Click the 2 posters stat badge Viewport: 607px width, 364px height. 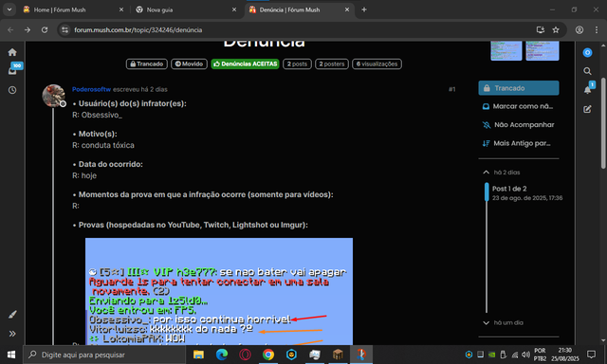(x=332, y=64)
